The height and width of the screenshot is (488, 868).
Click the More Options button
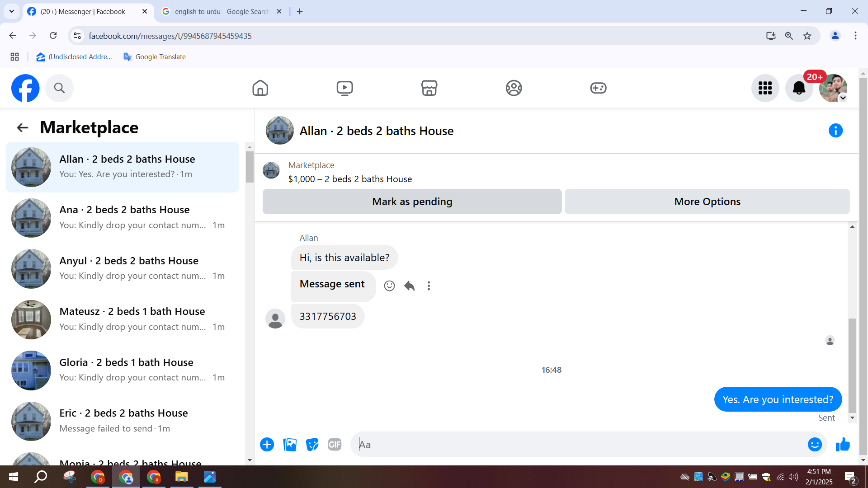707,202
